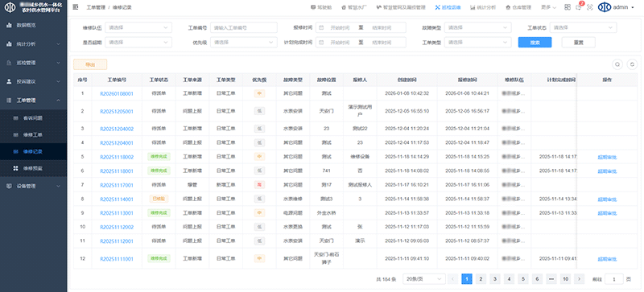Screen dimensions: 644x292
Task: Click the action link for row R20251114001
Action: point(607,199)
